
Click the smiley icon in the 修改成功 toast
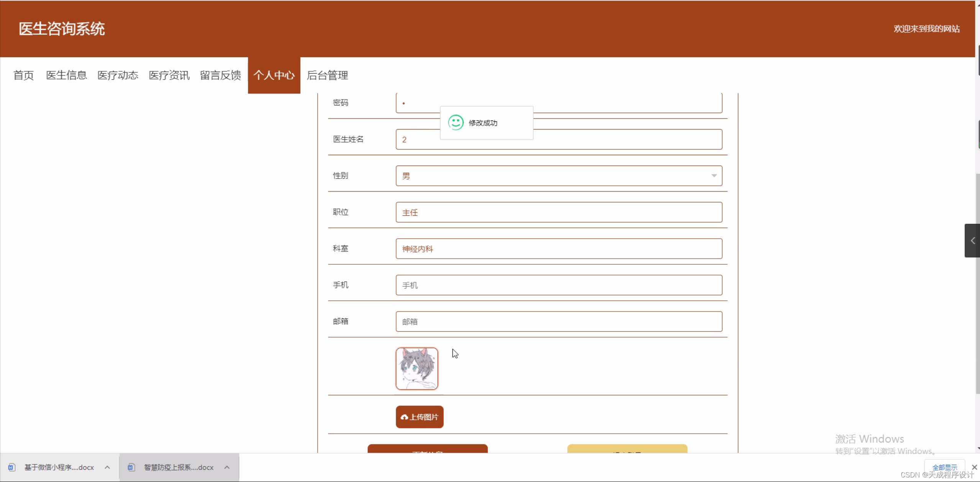click(x=456, y=123)
